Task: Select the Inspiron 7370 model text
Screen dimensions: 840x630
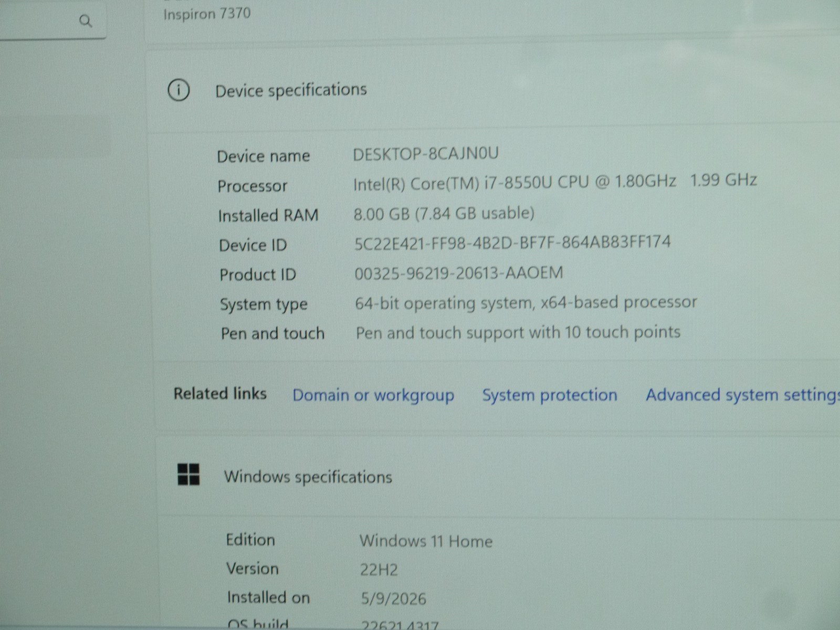Action: coord(207,14)
